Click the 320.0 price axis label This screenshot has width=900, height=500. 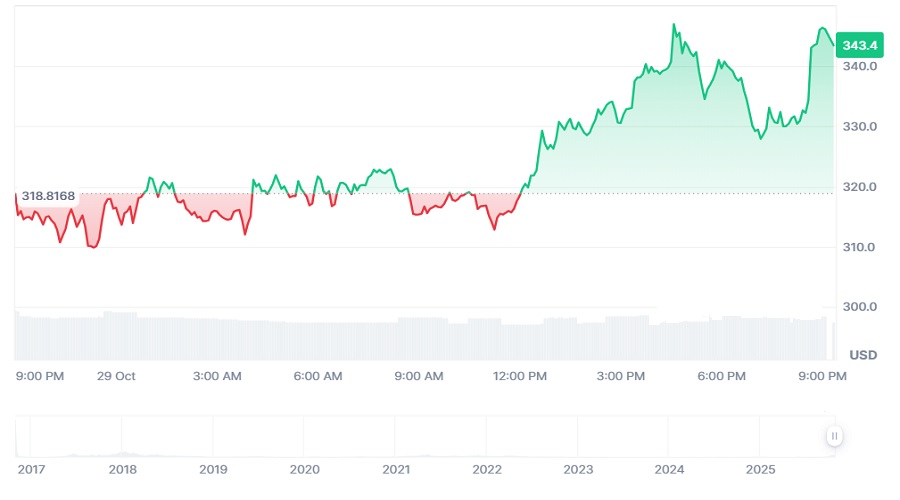pyautogui.click(x=860, y=187)
